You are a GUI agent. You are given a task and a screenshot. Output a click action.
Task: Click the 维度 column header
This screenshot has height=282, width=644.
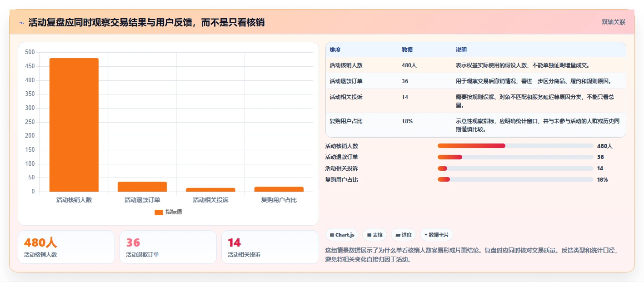[335, 50]
